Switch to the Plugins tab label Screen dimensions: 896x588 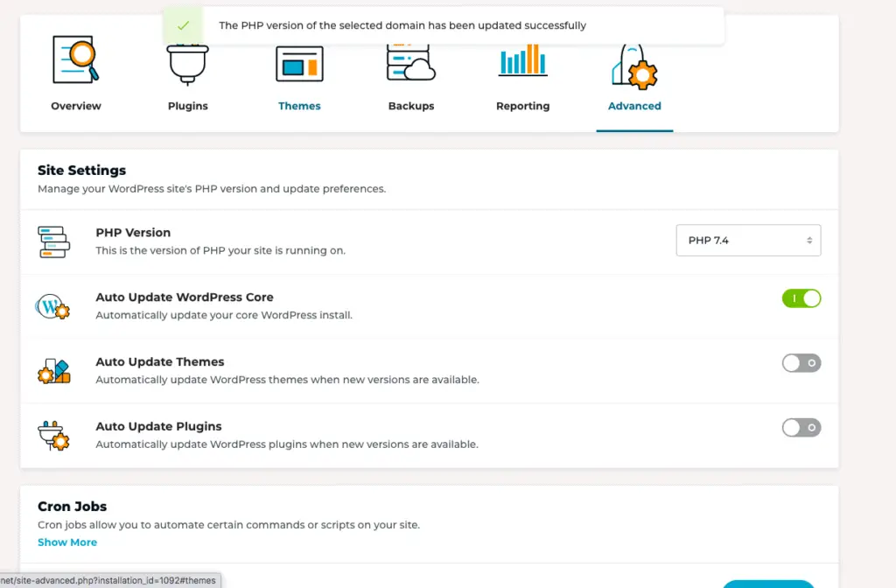click(x=187, y=106)
